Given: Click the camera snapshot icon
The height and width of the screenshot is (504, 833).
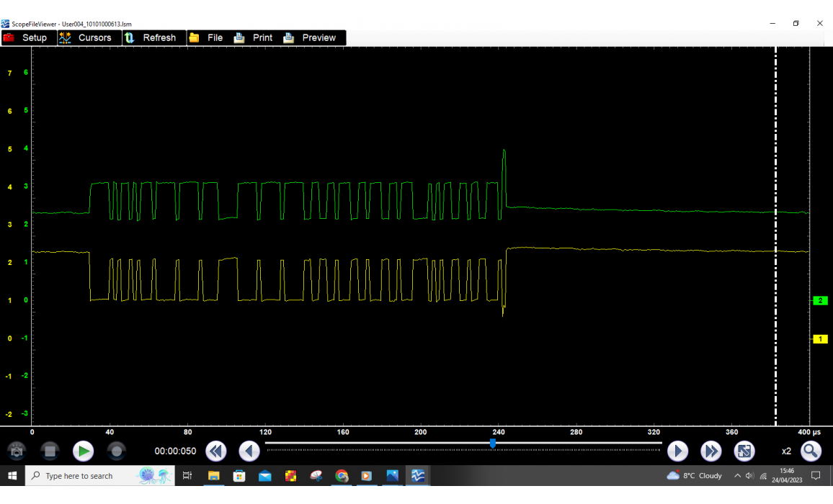Looking at the screenshot, I should (17, 451).
